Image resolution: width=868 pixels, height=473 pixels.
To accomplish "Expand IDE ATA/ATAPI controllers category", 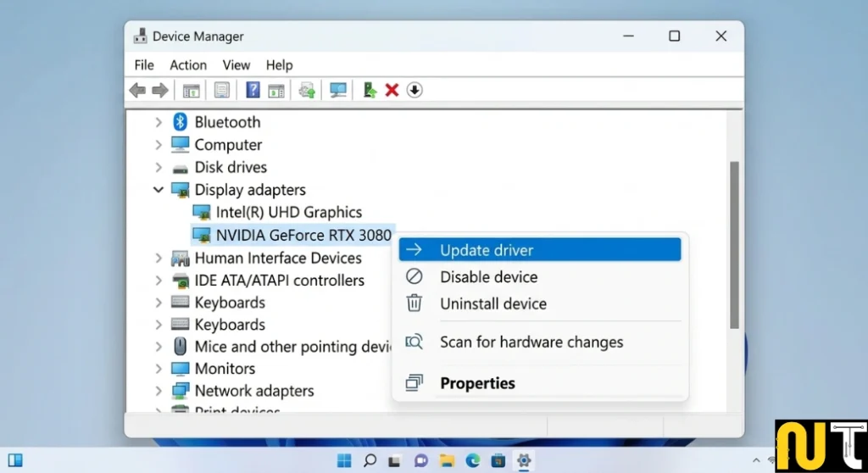I will (159, 281).
